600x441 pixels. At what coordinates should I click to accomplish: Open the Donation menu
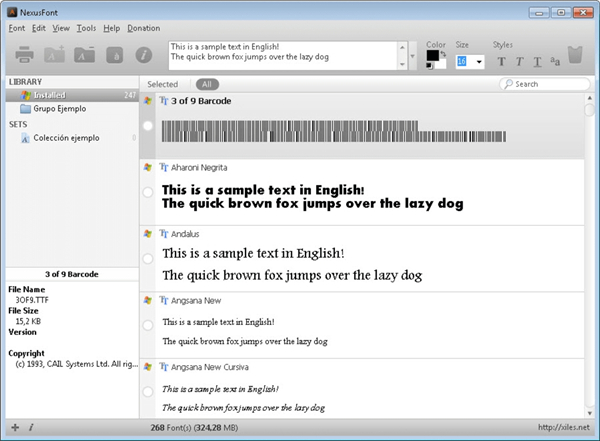tap(144, 29)
